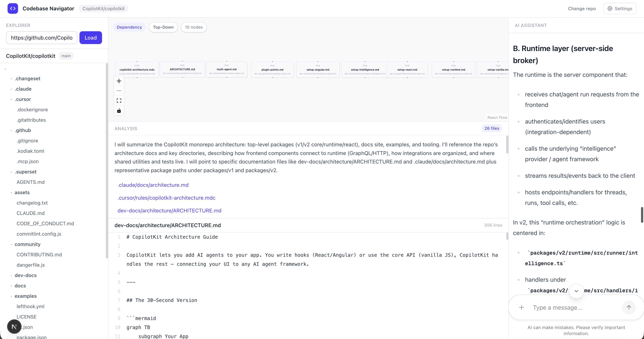644x339 pixels.
Task: Expand the examples folder
Action: pyautogui.click(x=25, y=296)
